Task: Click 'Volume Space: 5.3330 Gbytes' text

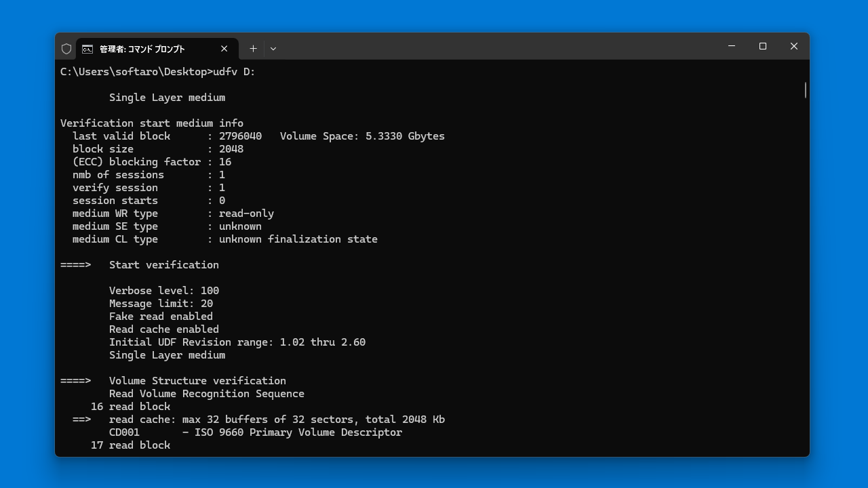Action: tap(362, 136)
